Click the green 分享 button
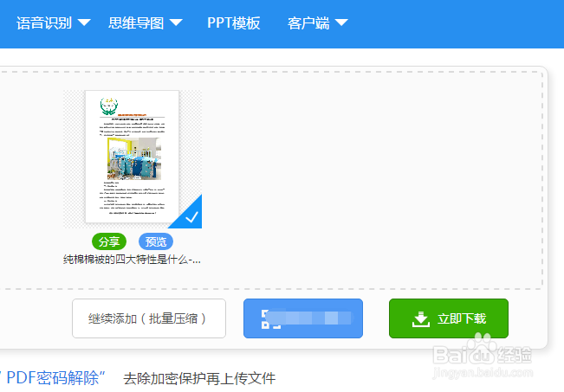The width and height of the screenshot is (564, 392). (109, 241)
